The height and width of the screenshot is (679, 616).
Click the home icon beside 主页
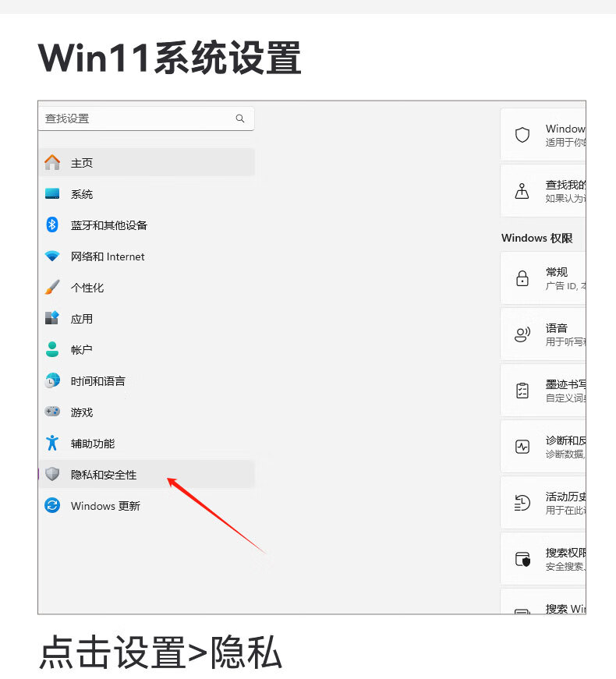pyautogui.click(x=52, y=162)
